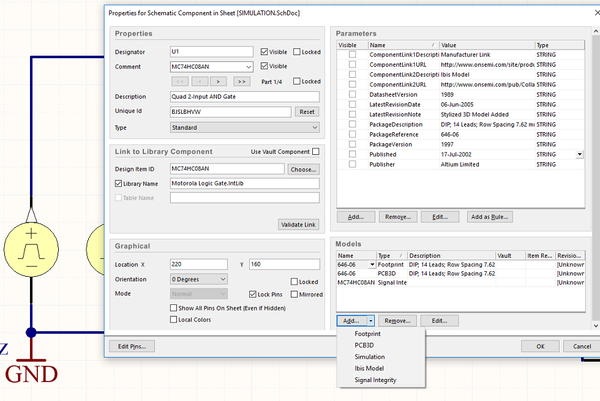Click the Unique Id field BJSLBHVW
Screen dimensions: 600x401
231,112
